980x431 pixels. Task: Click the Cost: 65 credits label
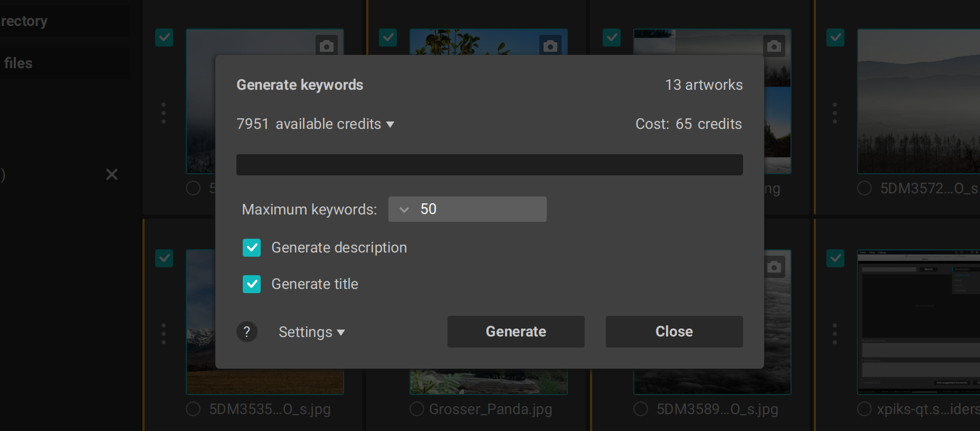tap(689, 124)
